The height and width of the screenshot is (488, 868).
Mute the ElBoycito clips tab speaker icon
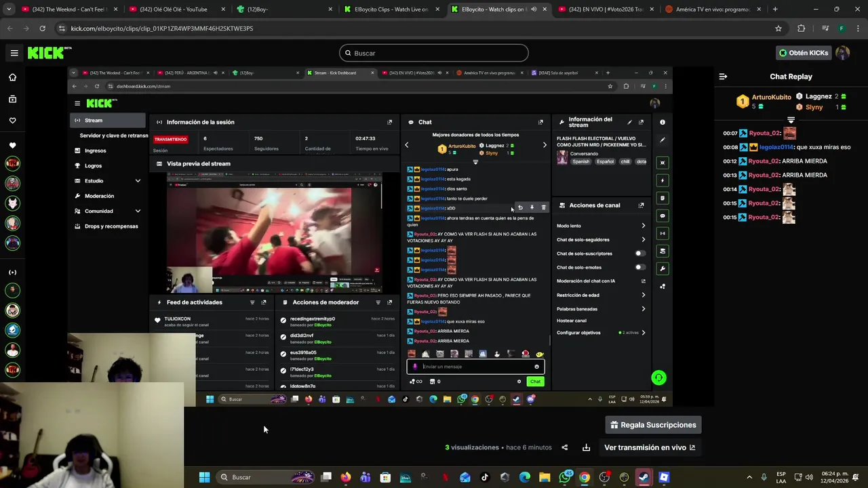(x=533, y=9)
